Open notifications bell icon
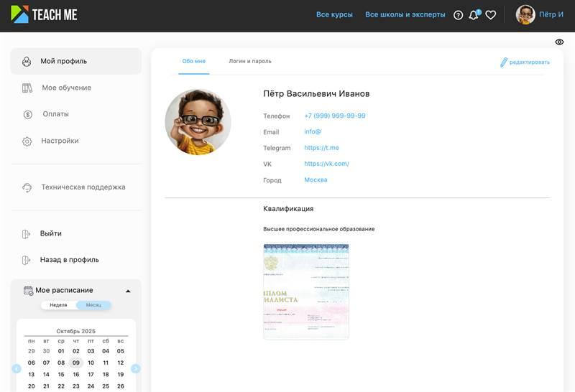The width and height of the screenshot is (575, 392). pos(474,15)
